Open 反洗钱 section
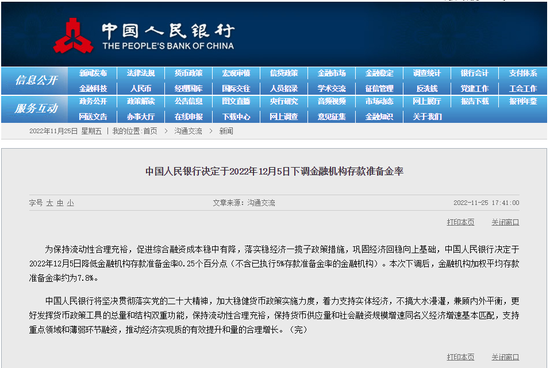The image size is (550, 368). [427, 88]
